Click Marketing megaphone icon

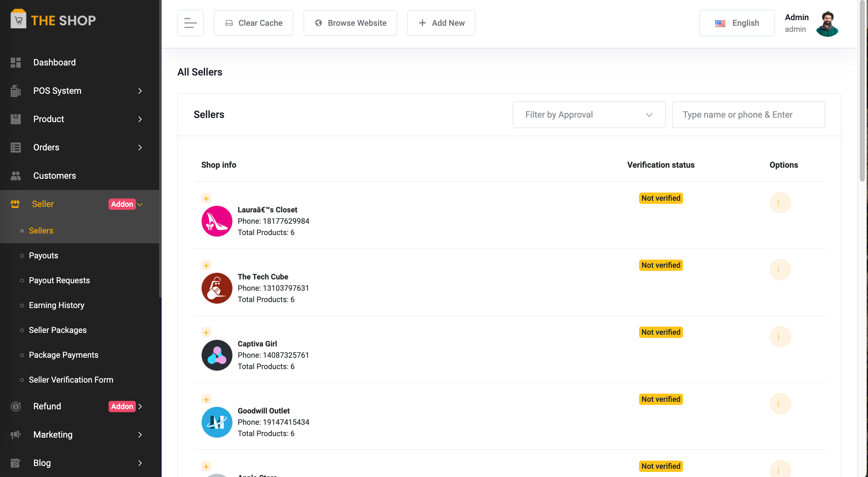coord(15,435)
